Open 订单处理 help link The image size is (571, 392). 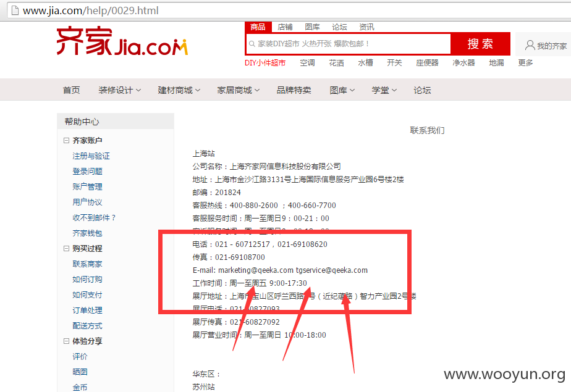tap(87, 310)
